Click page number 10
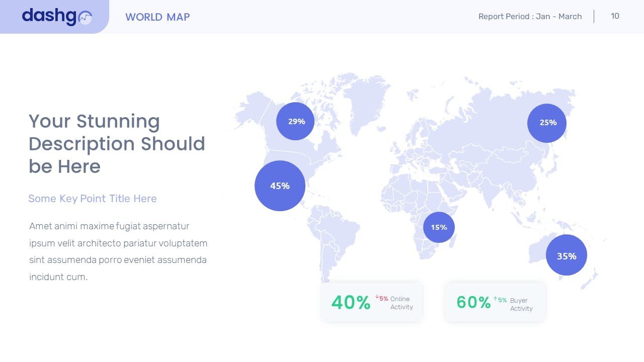The image size is (644, 362). (x=615, y=16)
